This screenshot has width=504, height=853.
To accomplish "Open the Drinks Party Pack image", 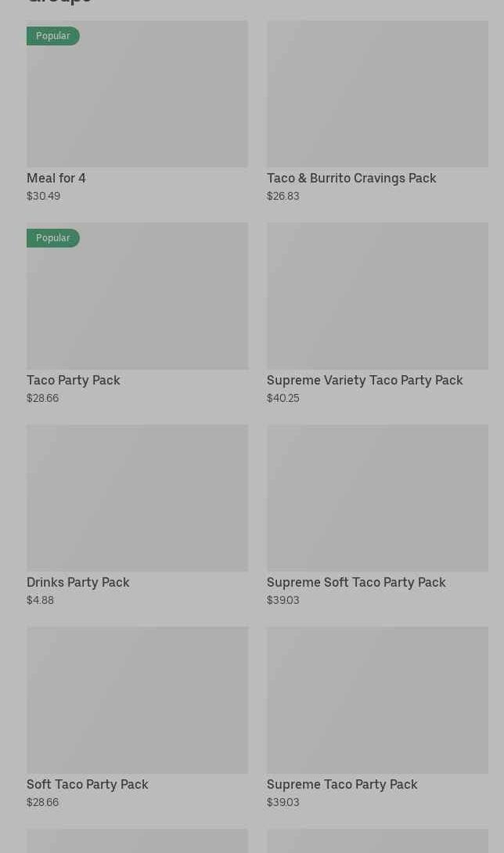I will (137, 498).
